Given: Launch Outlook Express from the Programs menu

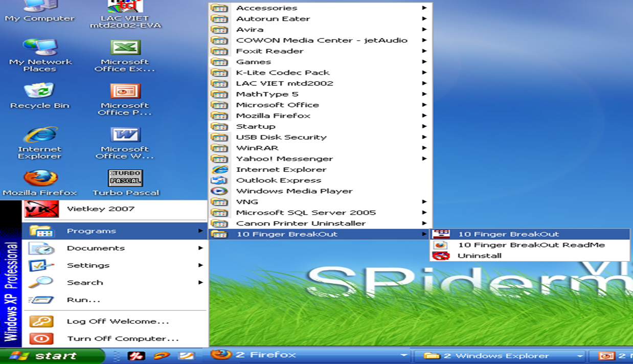Looking at the screenshot, I should coord(320,180).
